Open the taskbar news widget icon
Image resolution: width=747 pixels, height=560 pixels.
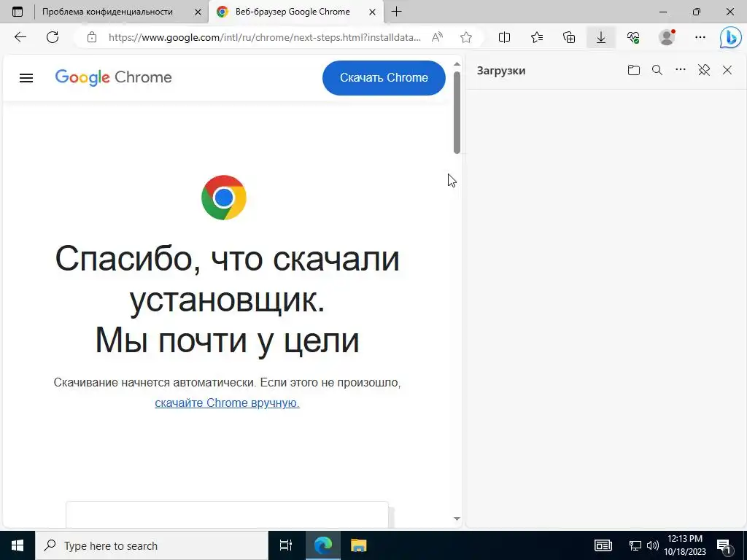(x=603, y=545)
